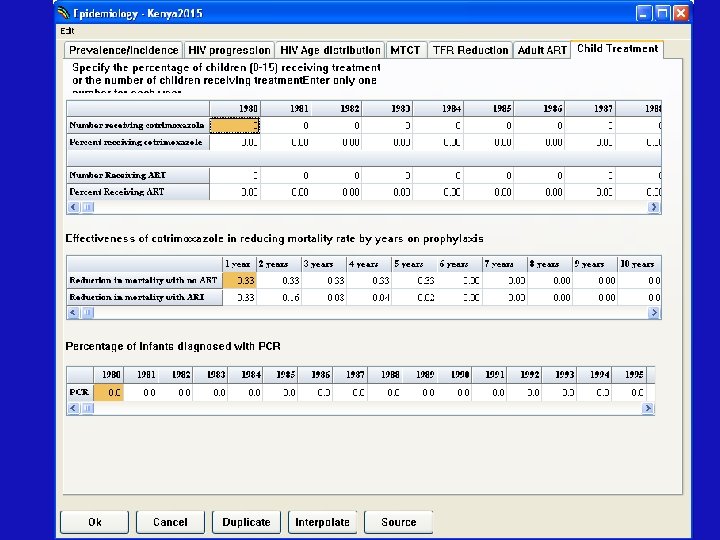Go to the TFR Reduction tab

pos(470,50)
